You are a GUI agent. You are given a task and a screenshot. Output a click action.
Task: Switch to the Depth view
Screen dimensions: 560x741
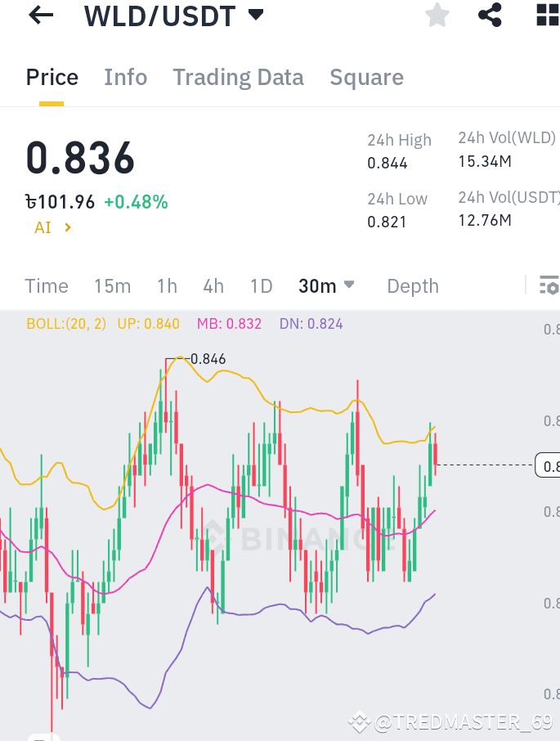click(x=412, y=286)
